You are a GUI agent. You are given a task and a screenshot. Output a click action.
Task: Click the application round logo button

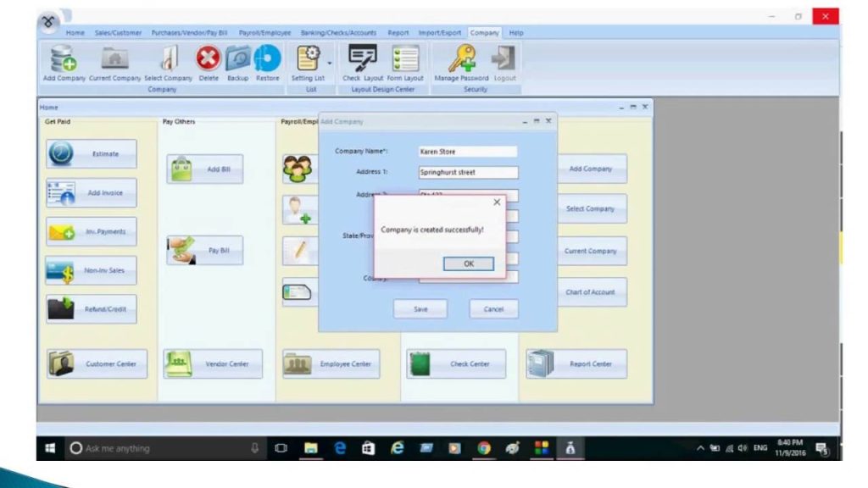point(48,22)
